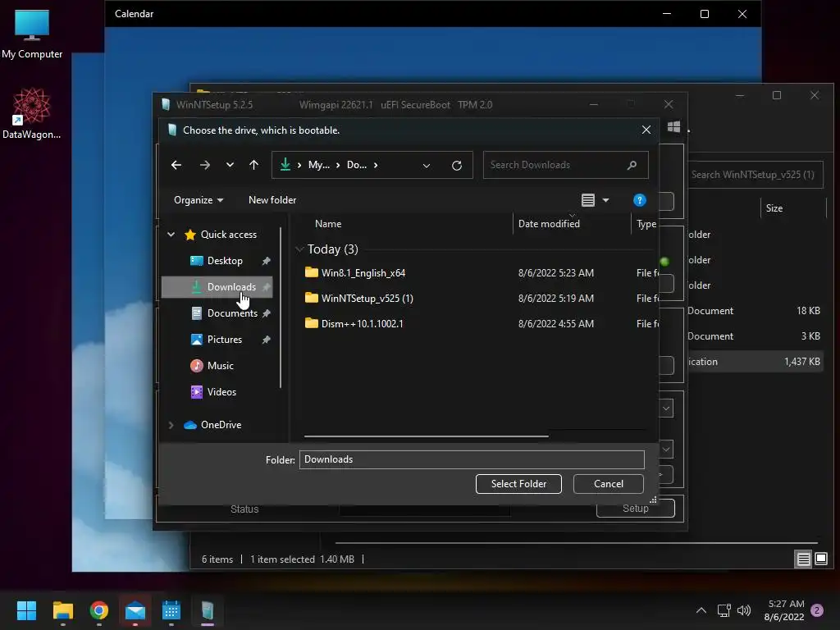
Task: Open the Organize menu
Action: pyautogui.click(x=199, y=200)
